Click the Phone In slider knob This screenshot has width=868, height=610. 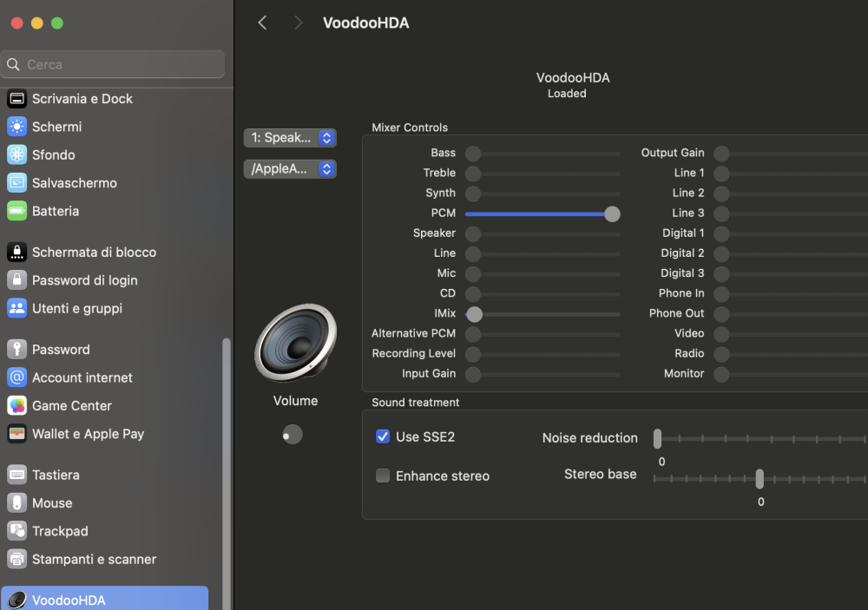click(x=721, y=294)
